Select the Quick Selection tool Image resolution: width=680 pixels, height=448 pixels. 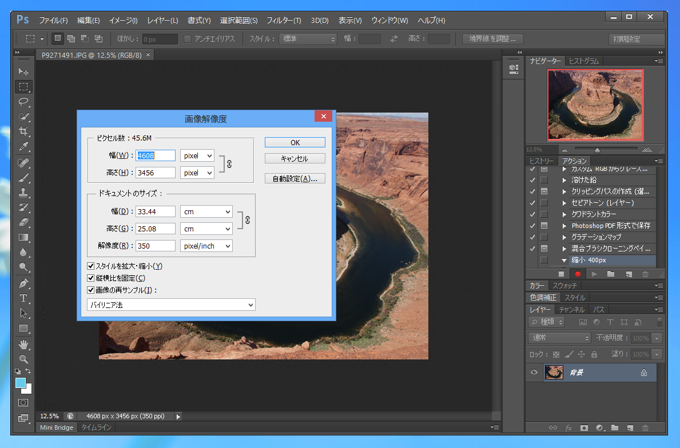[x=23, y=117]
